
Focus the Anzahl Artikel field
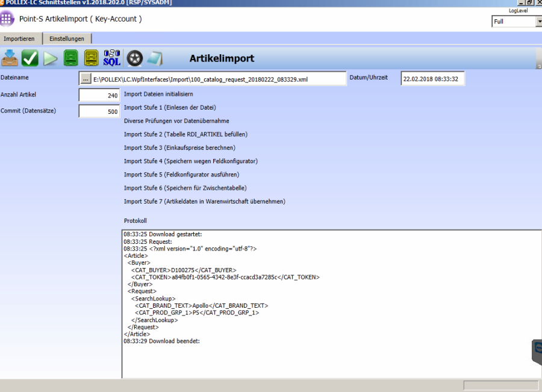(x=99, y=95)
